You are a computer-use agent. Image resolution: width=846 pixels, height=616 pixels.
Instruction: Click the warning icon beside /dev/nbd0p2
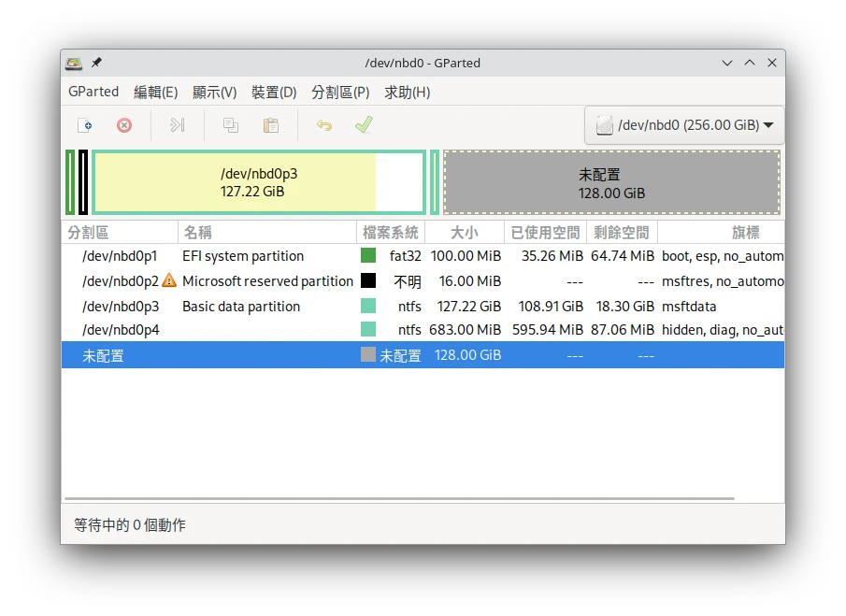pyautogui.click(x=169, y=280)
